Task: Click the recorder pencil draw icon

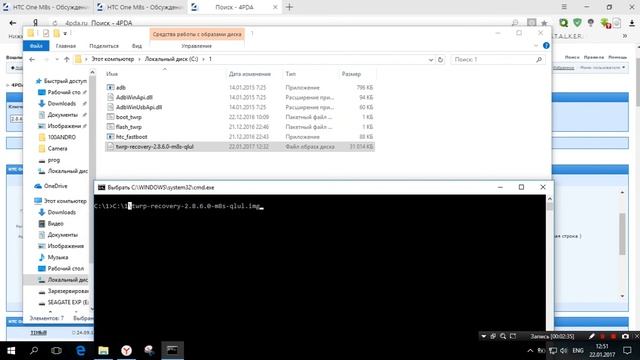Action: pyautogui.click(x=591, y=336)
